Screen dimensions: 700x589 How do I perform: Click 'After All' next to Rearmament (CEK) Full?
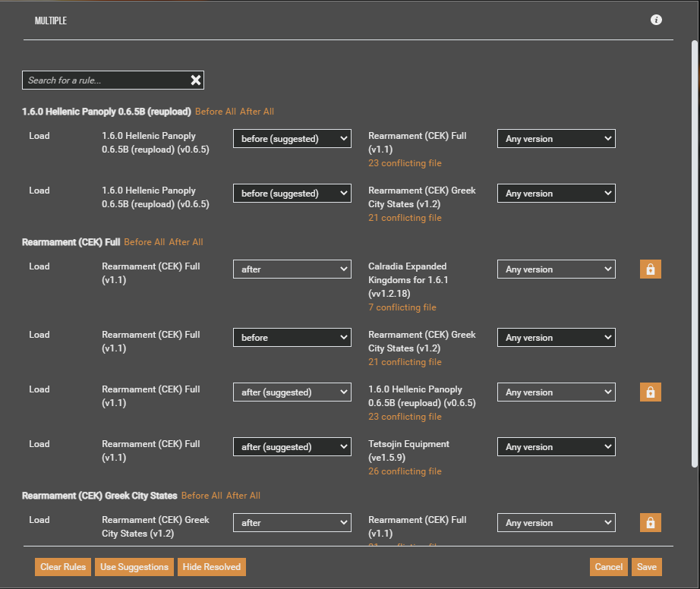pyautogui.click(x=186, y=242)
